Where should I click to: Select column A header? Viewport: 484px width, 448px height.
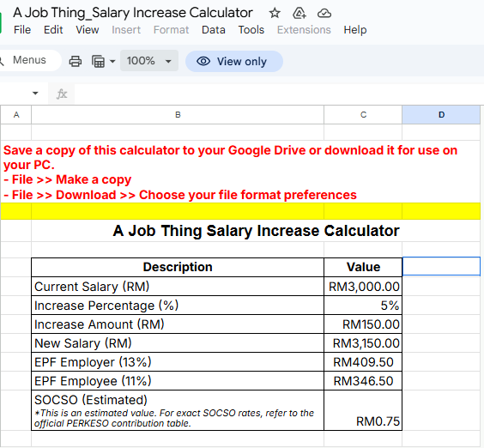coord(16,115)
